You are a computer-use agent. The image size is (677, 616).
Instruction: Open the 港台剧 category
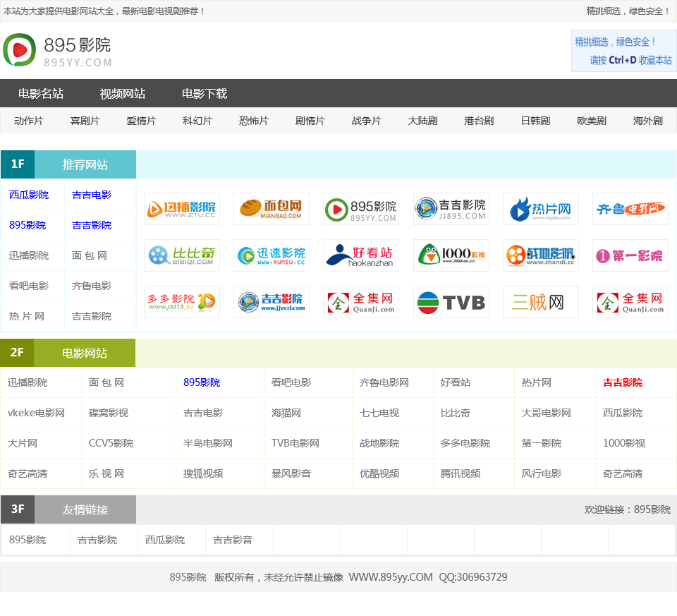479,121
